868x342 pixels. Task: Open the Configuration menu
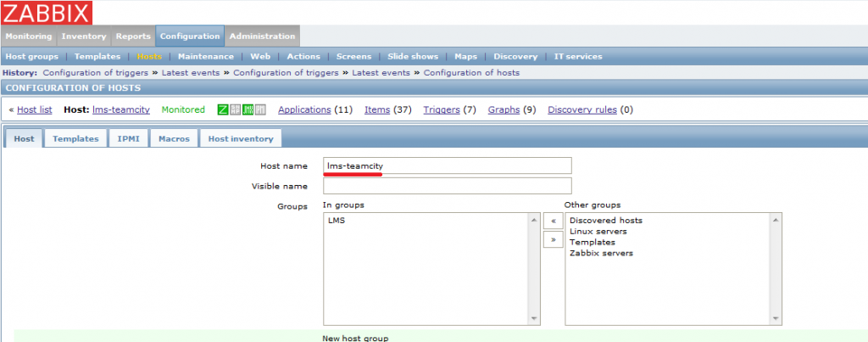tap(190, 36)
